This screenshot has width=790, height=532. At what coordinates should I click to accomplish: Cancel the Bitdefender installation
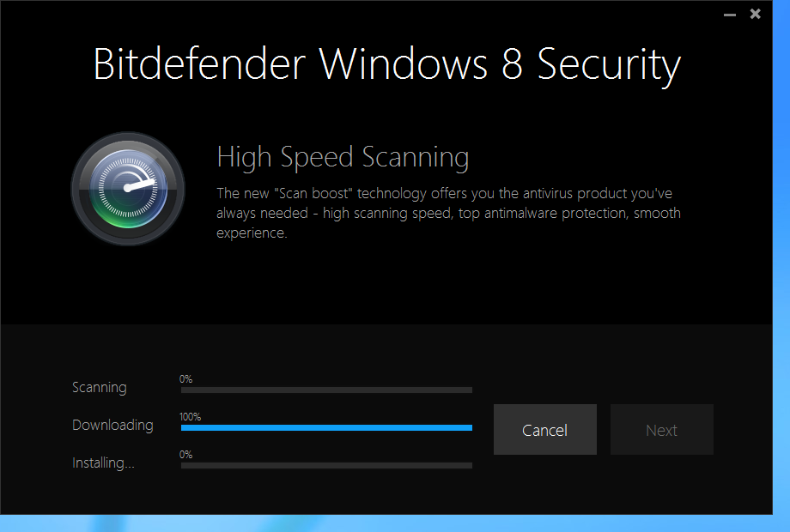click(x=544, y=429)
